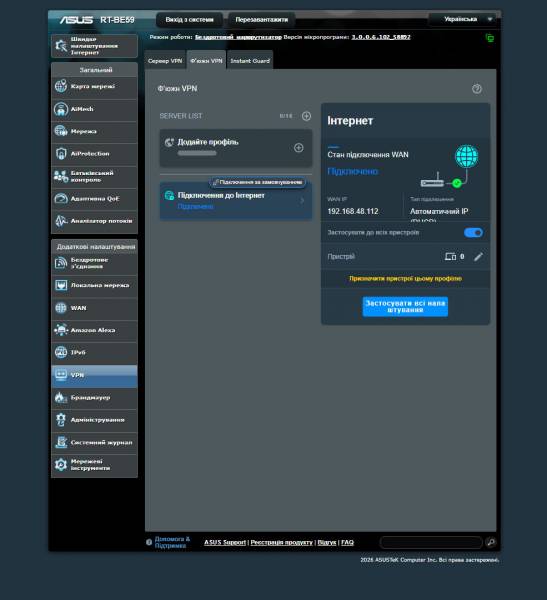Click the plus icon beside SERVER LIST
The image size is (547, 600).
[x=306, y=116]
